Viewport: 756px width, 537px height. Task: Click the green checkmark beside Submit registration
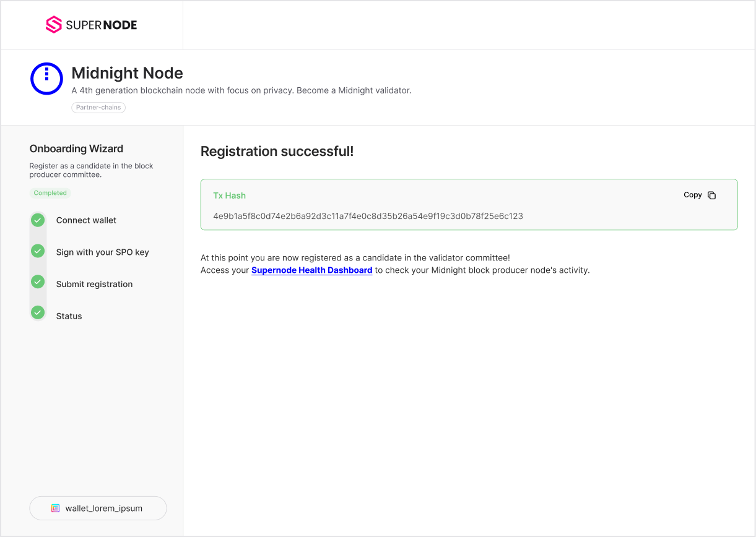[38, 282]
